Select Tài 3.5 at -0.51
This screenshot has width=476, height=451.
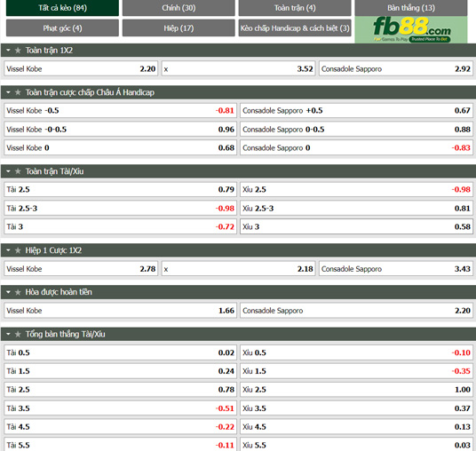[x=120, y=408]
